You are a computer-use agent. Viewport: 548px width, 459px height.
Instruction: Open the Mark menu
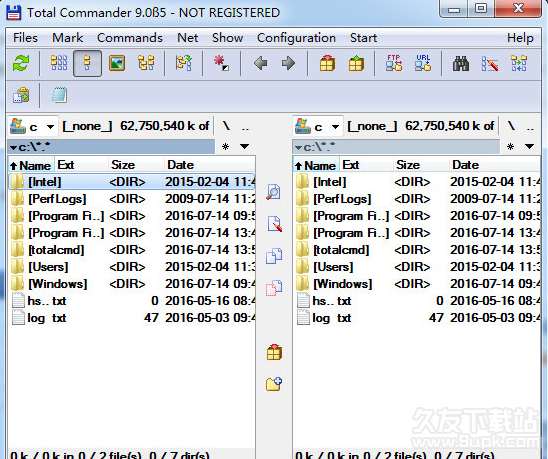(67, 38)
